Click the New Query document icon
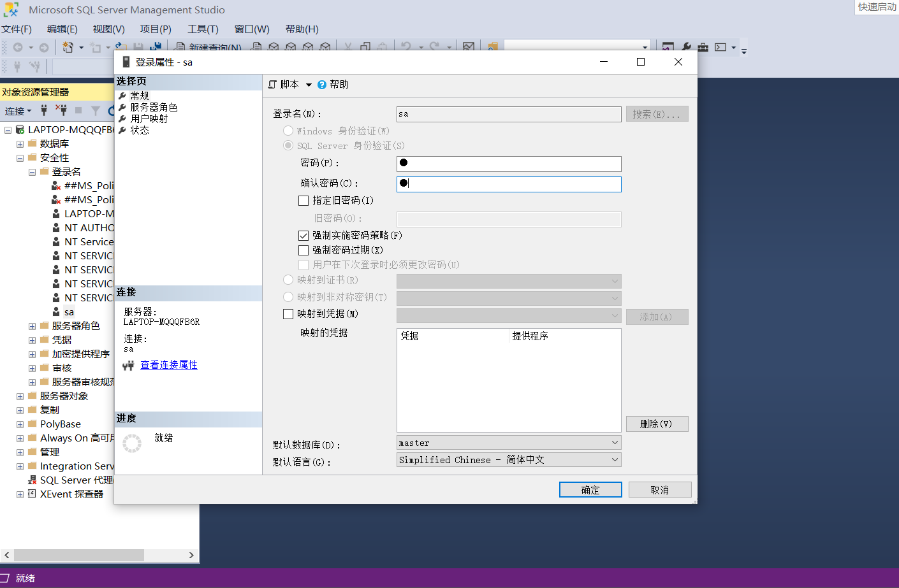This screenshot has width=899, height=588. (180, 48)
